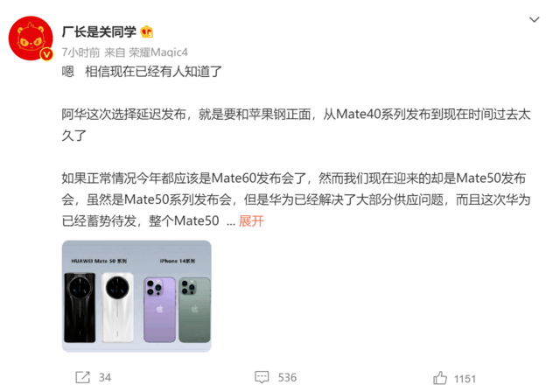The width and height of the screenshot is (560, 392).
Task: Like the post with thumbs-up icon
Action: click(x=440, y=378)
